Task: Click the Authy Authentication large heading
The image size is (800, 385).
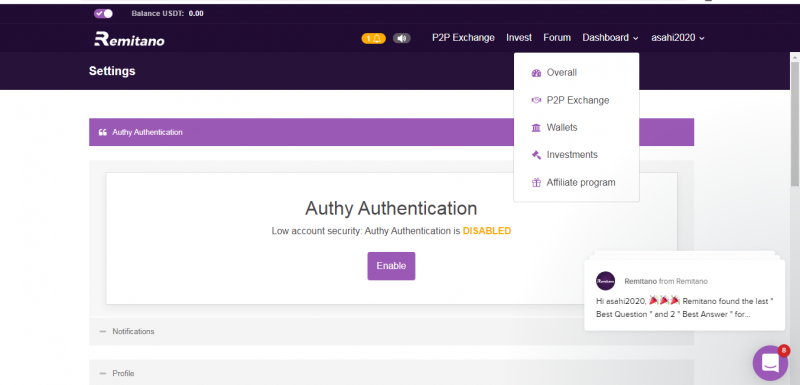Action: 391,208
